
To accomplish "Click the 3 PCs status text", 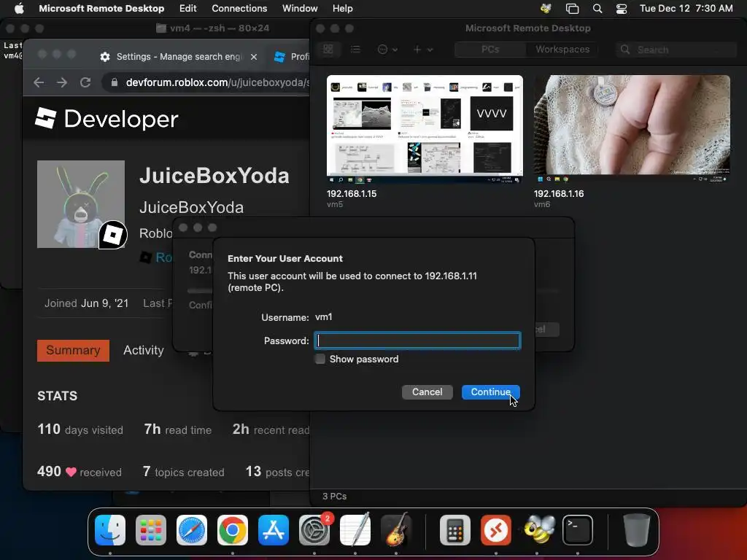I will coord(334,496).
